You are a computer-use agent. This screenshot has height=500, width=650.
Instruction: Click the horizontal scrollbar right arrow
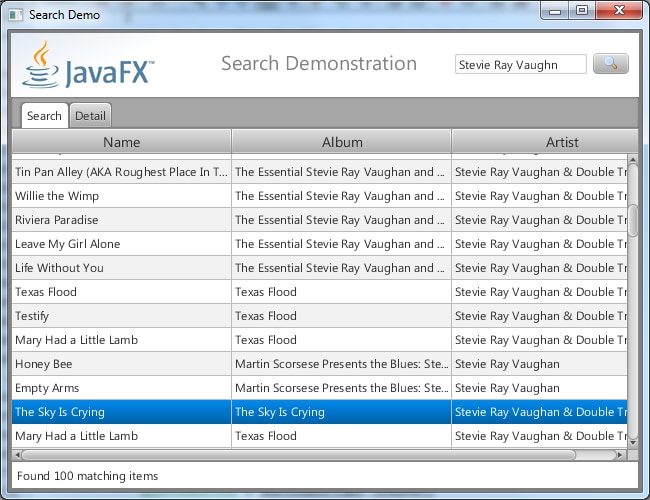click(619, 454)
